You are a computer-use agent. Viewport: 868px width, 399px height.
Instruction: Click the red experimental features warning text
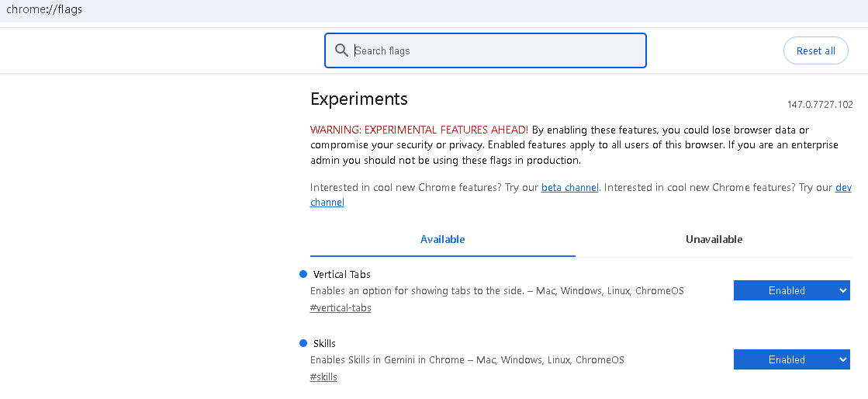[x=419, y=130]
